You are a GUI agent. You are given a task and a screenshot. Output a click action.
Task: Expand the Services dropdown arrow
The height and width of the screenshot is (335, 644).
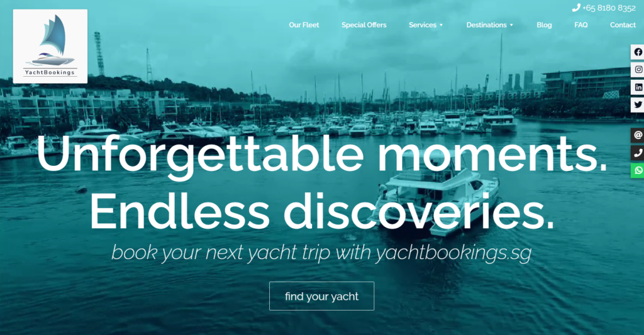click(x=441, y=25)
